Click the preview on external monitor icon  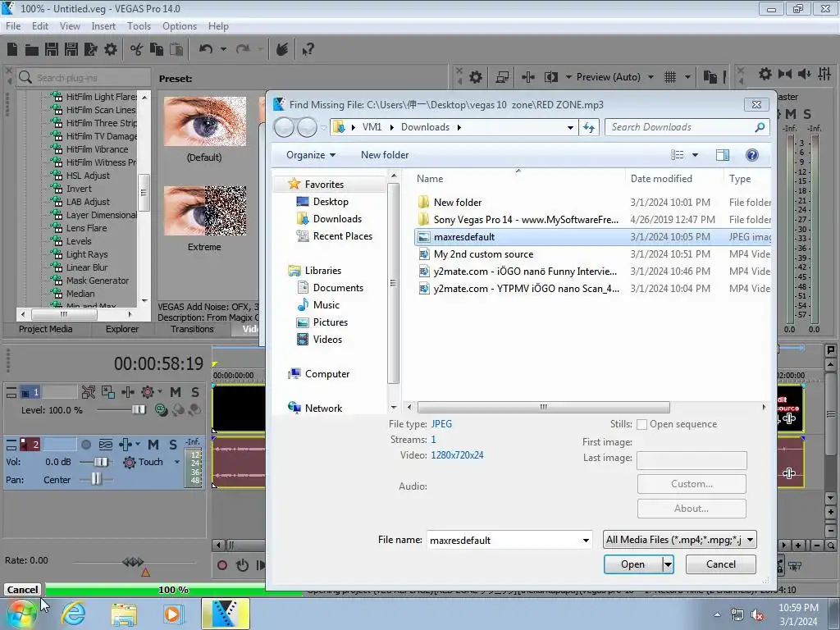pos(502,77)
